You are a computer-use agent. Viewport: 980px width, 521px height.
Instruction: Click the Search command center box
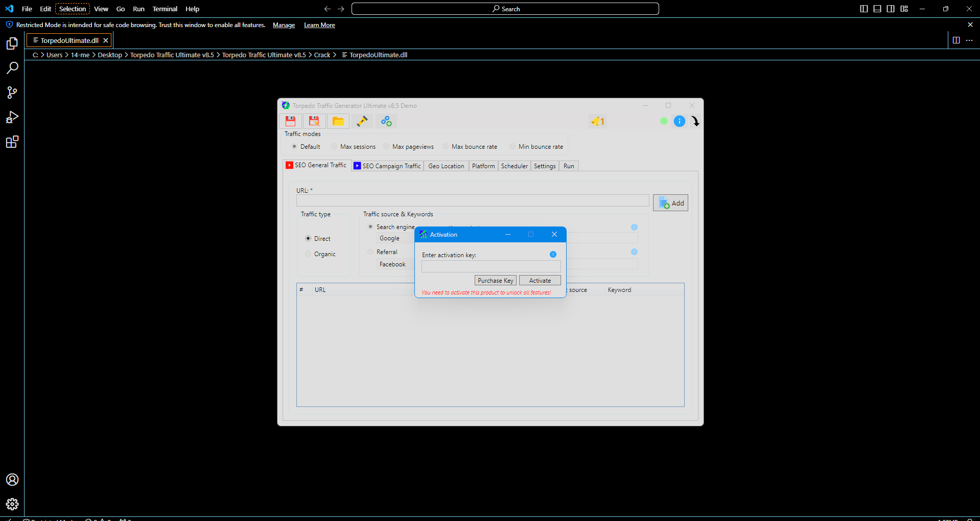click(505, 9)
